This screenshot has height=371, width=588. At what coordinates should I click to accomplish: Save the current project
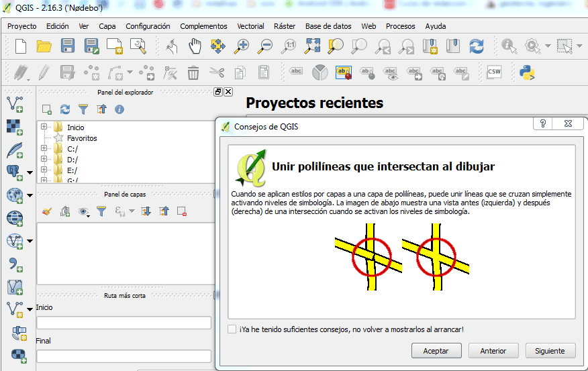pos(68,46)
